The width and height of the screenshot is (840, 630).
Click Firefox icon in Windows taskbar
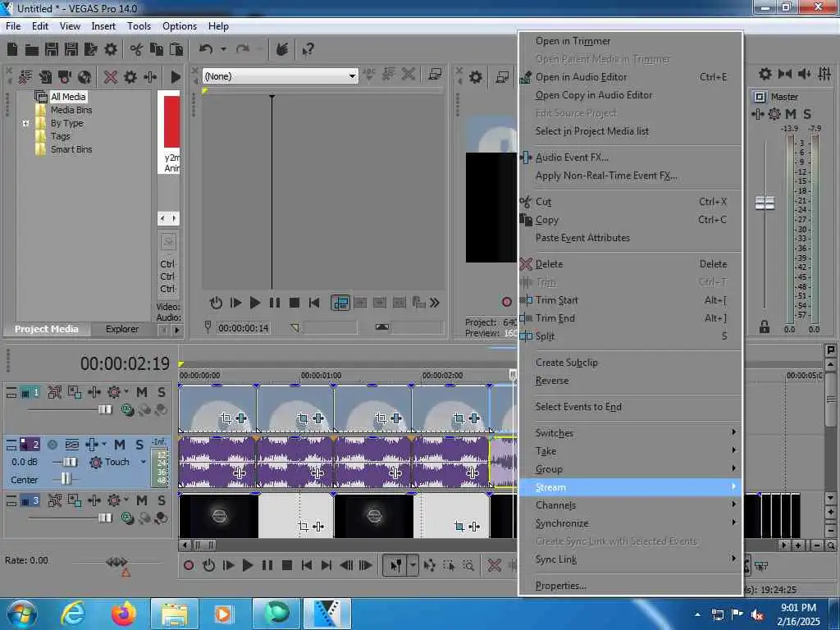123,614
